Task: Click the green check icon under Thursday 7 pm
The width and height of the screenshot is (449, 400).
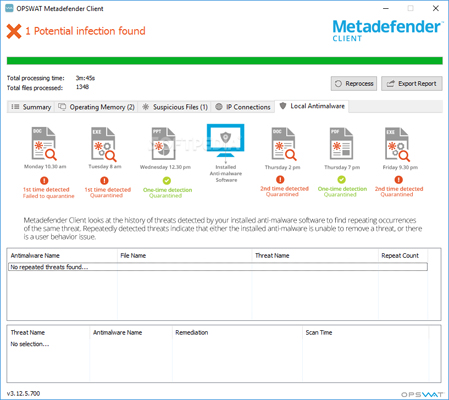Action: click(342, 180)
